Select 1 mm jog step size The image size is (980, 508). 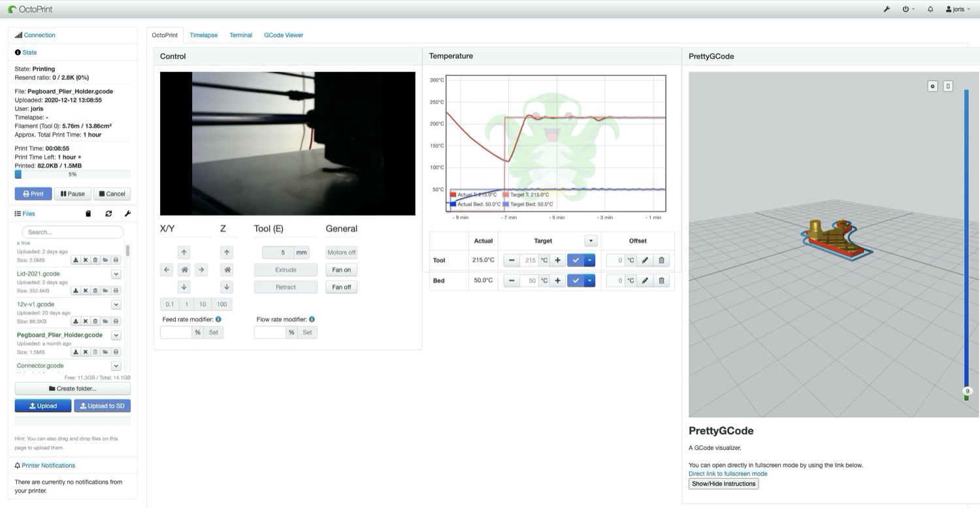pos(186,304)
